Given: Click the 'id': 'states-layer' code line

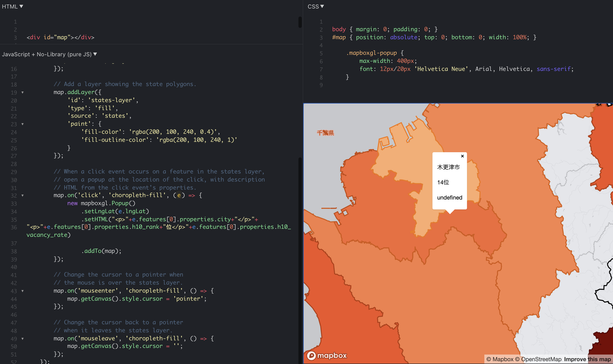Looking at the screenshot, I should pos(103,100).
